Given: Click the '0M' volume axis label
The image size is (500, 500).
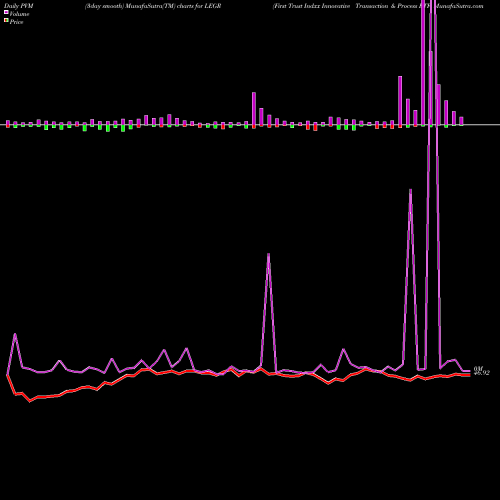Looking at the screenshot, I should pos(478,369).
